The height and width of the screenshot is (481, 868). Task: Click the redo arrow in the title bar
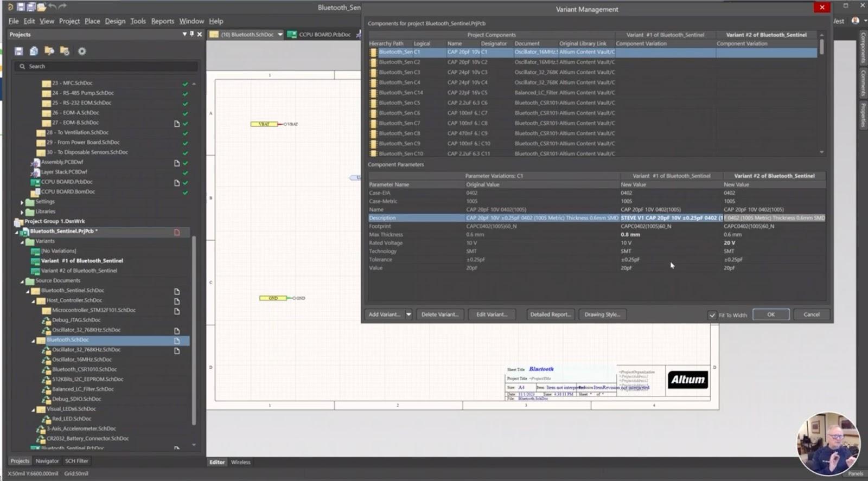[x=63, y=7]
